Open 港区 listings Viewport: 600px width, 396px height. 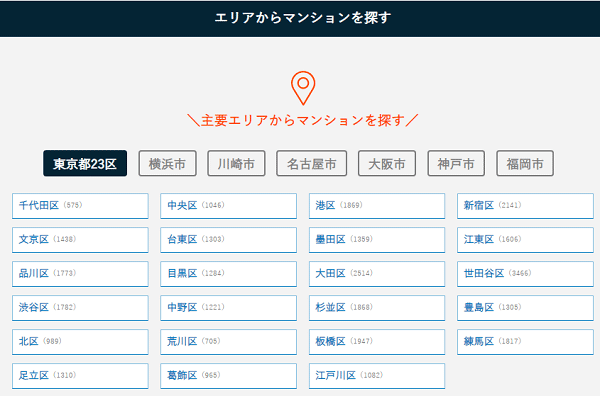pos(377,206)
